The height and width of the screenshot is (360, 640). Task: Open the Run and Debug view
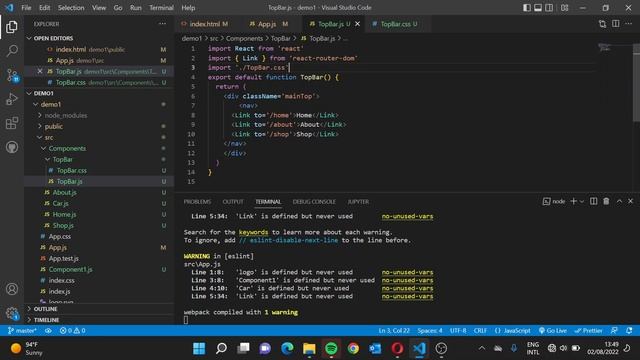(12, 99)
